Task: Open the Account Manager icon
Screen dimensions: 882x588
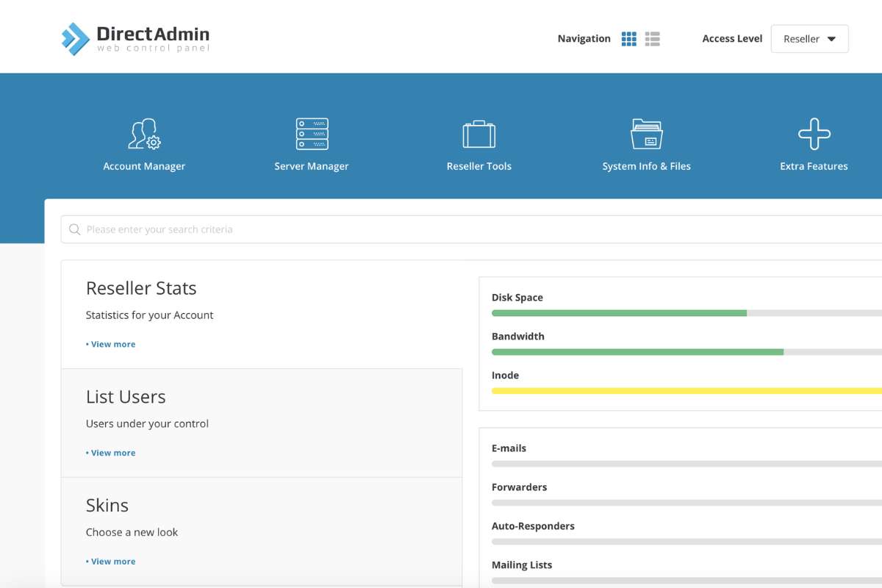Action: pyautogui.click(x=143, y=134)
